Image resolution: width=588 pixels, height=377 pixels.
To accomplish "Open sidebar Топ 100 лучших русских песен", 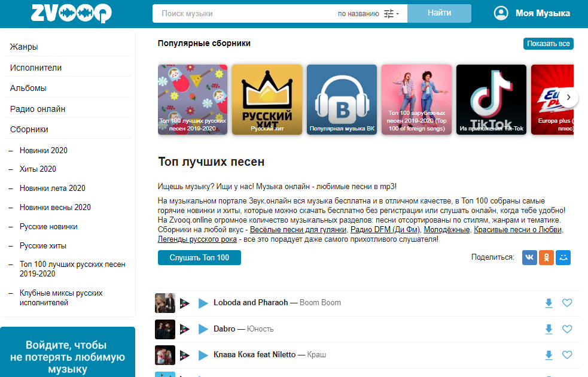I will [x=72, y=269].
